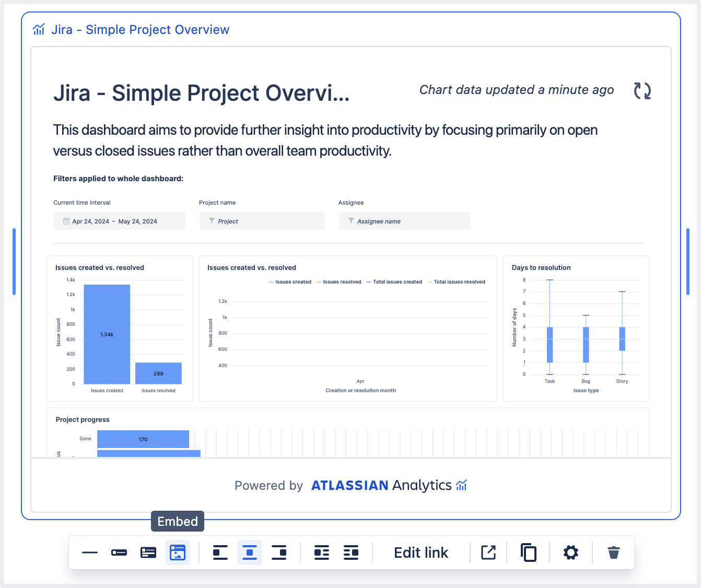This screenshot has height=588, width=701.
Task: Open embed settings gear icon
Action: tap(571, 552)
